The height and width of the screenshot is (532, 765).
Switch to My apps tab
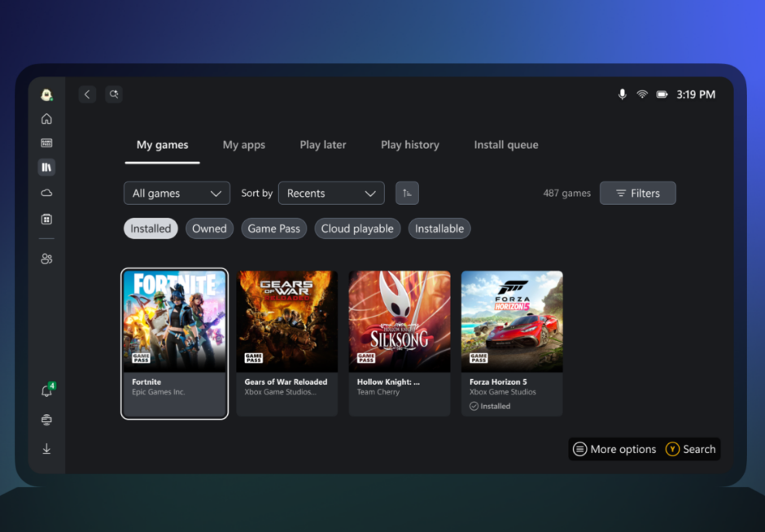click(x=244, y=145)
